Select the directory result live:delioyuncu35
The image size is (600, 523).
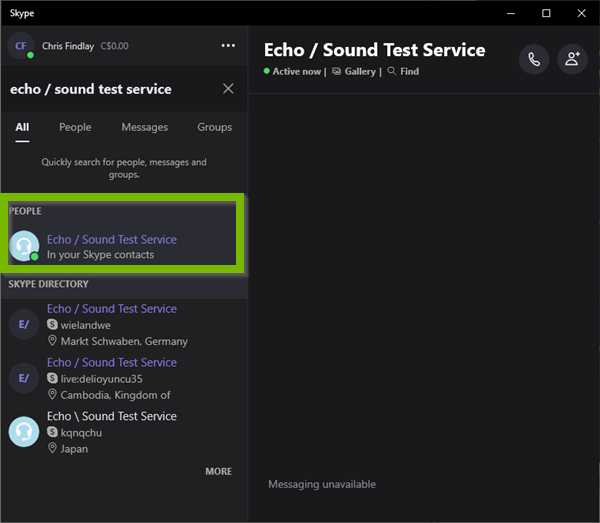(124, 378)
